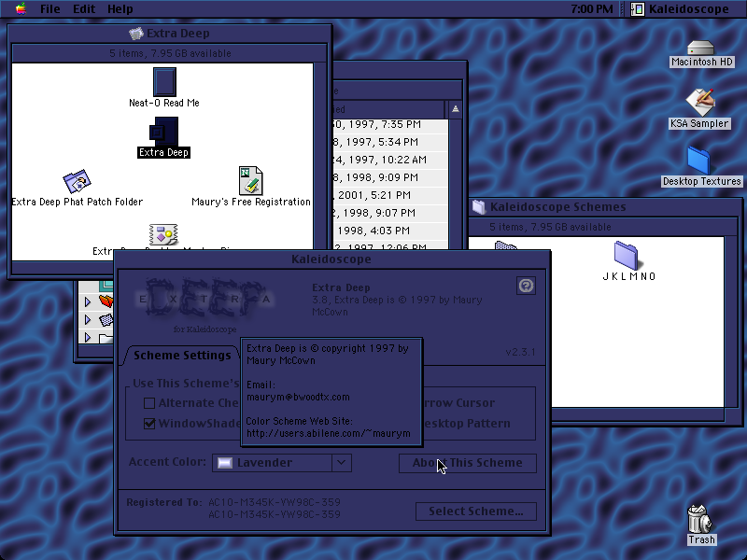Open the File menu
Image resolution: width=747 pixels, height=560 pixels.
pos(50,9)
